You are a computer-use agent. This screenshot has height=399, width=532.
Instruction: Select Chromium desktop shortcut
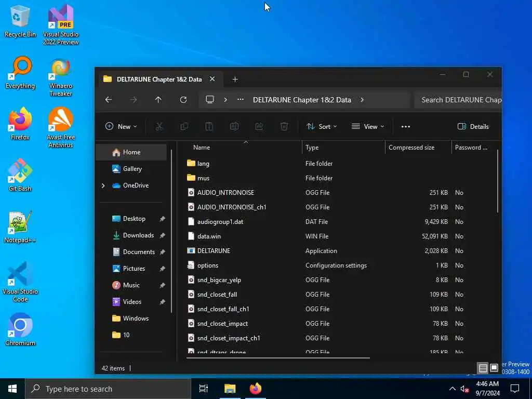(x=20, y=330)
